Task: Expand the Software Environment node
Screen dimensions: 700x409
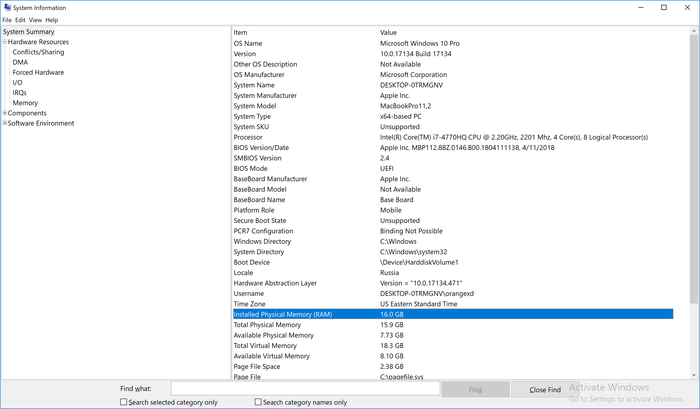Action: pos(4,123)
